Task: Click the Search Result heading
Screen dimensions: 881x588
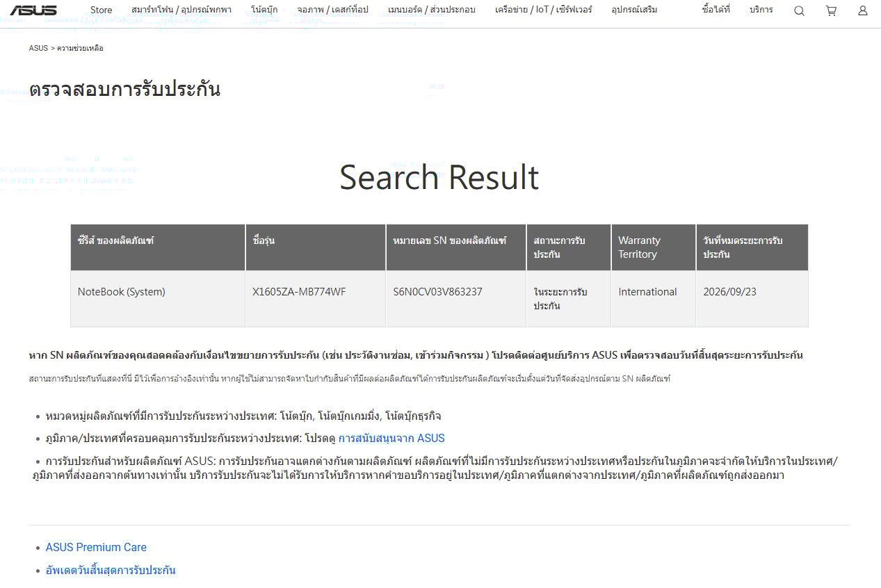Action: pos(439,177)
